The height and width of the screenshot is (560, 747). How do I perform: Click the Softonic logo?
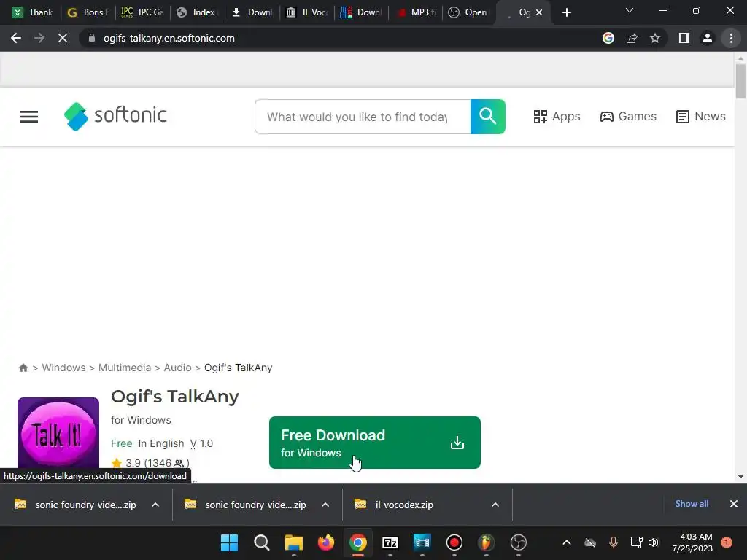pyautogui.click(x=115, y=116)
